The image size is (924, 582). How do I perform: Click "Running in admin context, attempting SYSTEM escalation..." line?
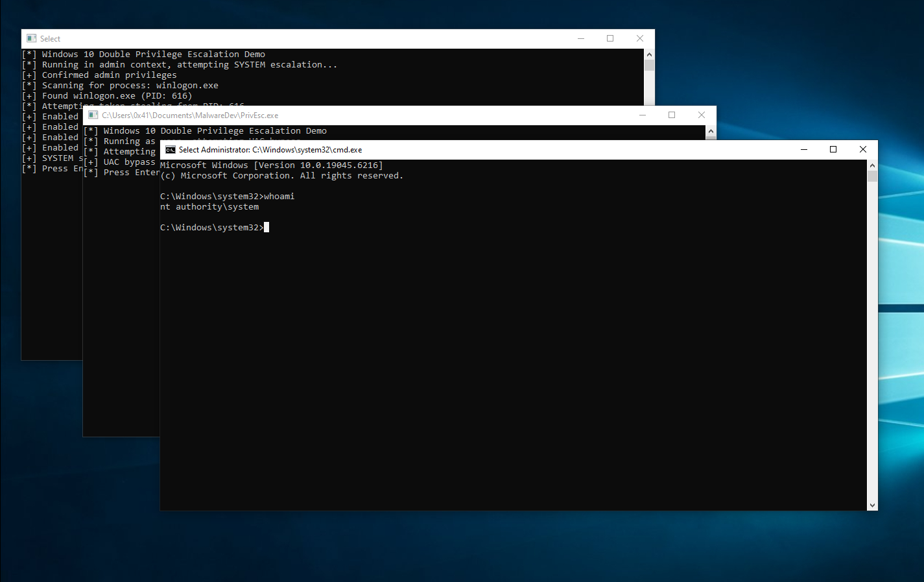coord(190,65)
